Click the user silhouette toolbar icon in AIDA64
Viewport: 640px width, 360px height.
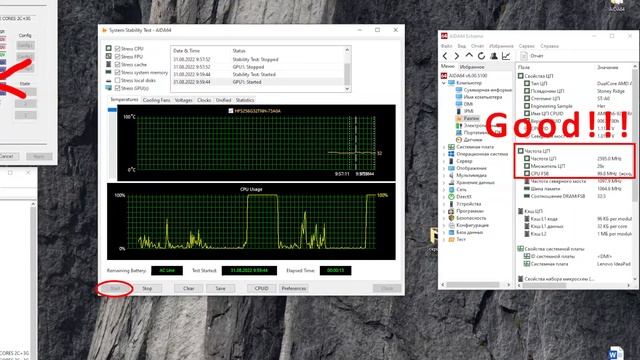pyautogui.click(x=493, y=56)
